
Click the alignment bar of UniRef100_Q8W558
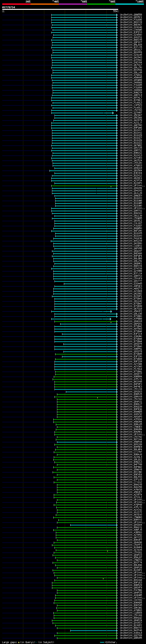coord(84,15)
